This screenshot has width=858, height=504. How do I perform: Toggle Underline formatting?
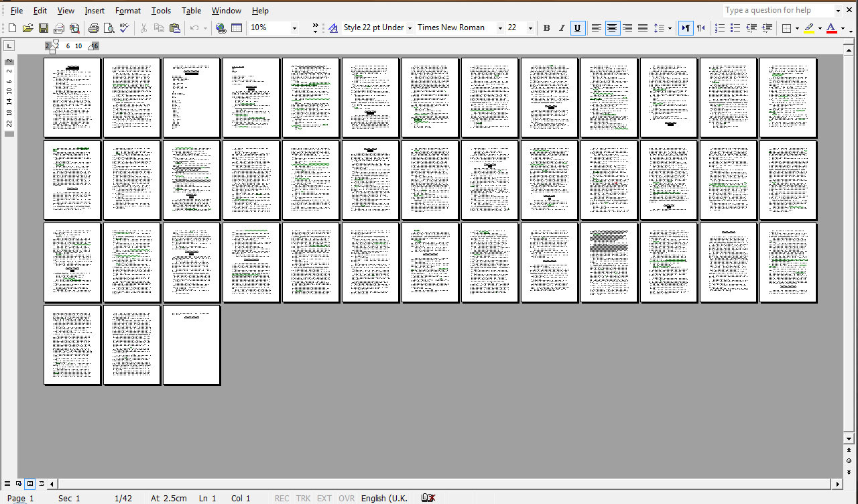(577, 28)
